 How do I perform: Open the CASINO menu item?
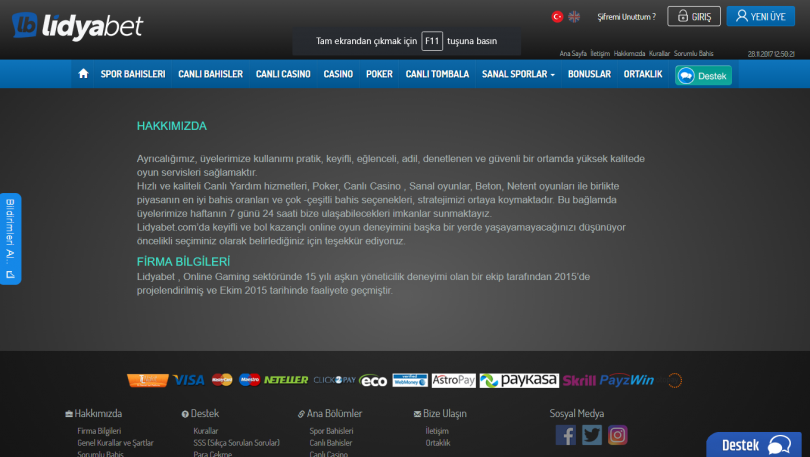338,74
